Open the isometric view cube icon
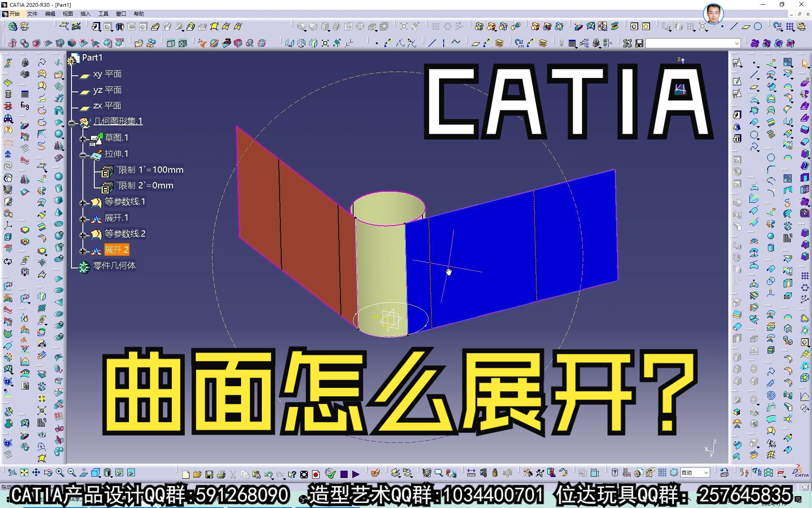 point(96,472)
